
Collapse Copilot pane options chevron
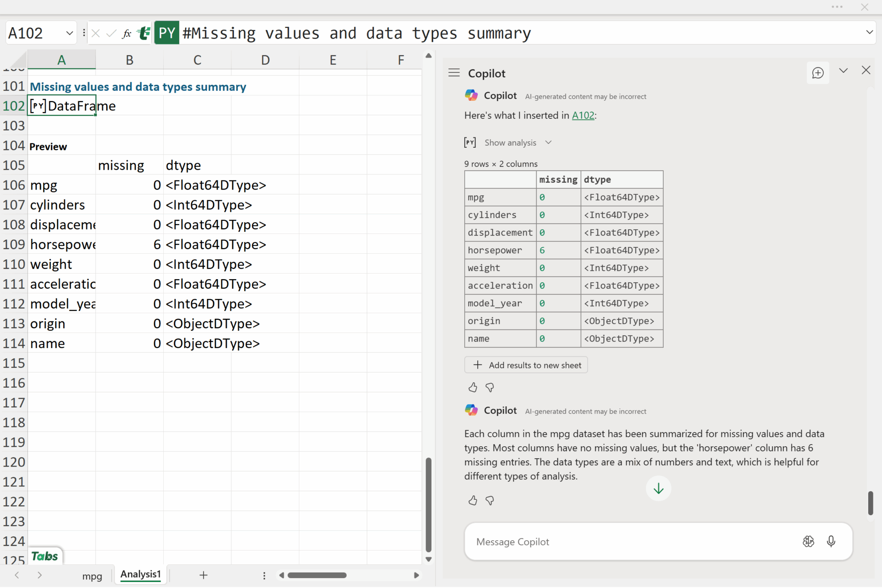(843, 70)
